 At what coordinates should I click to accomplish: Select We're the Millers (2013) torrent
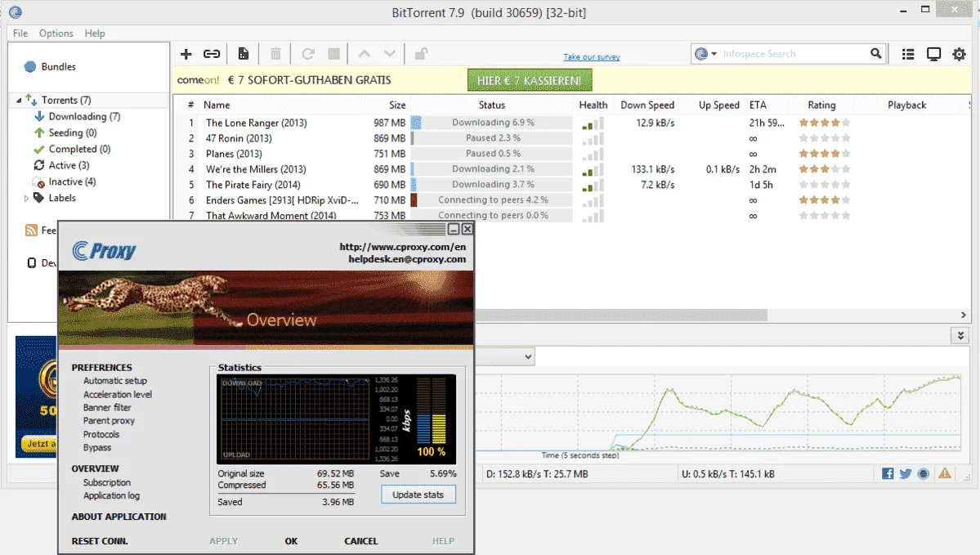(256, 169)
